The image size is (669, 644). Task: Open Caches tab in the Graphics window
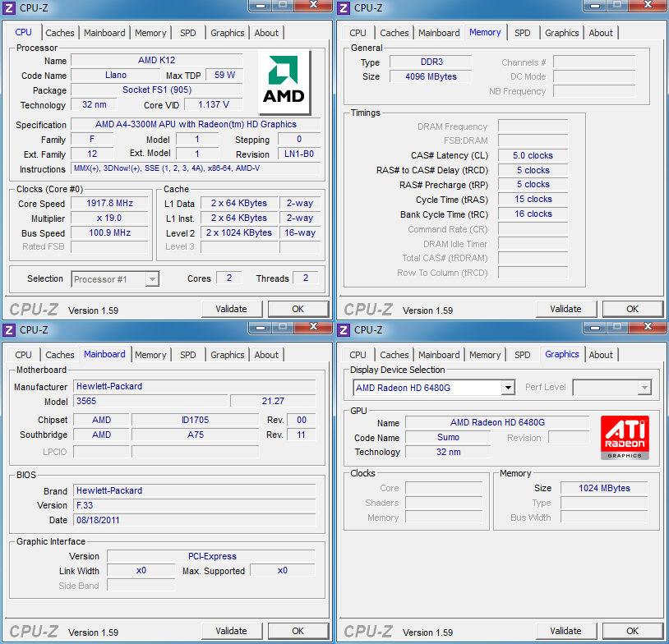(394, 355)
